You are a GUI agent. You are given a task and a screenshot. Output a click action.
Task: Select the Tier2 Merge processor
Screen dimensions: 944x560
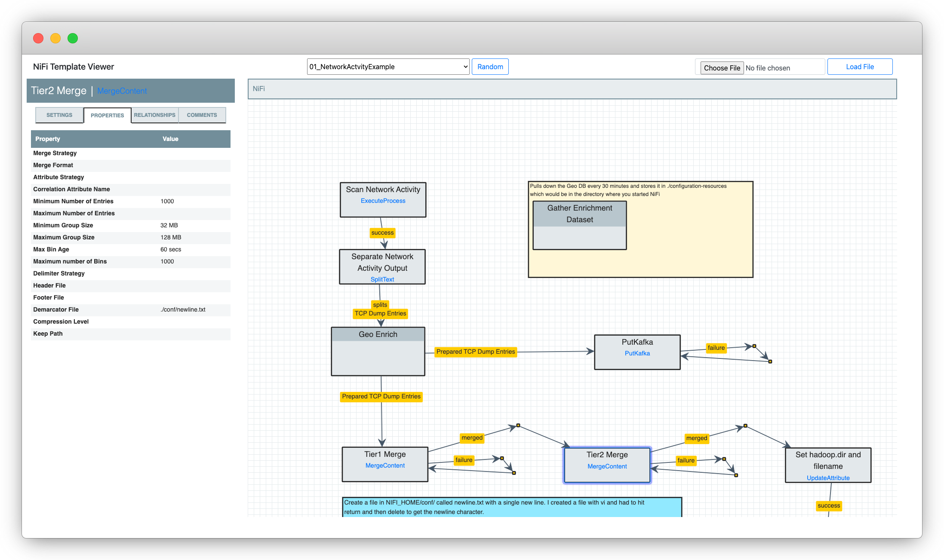607,465
